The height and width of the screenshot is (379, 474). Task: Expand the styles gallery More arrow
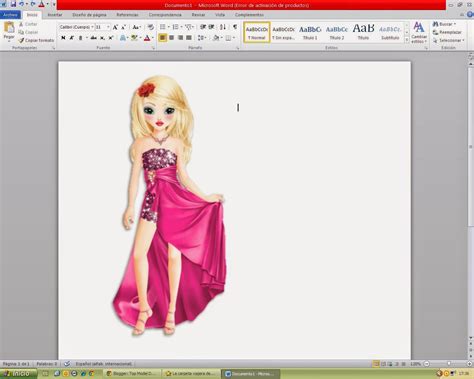pyautogui.click(x=407, y=40)
